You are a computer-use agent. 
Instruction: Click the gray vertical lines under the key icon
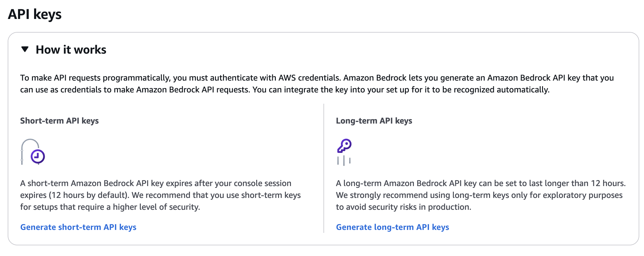[x=344, y=161]
